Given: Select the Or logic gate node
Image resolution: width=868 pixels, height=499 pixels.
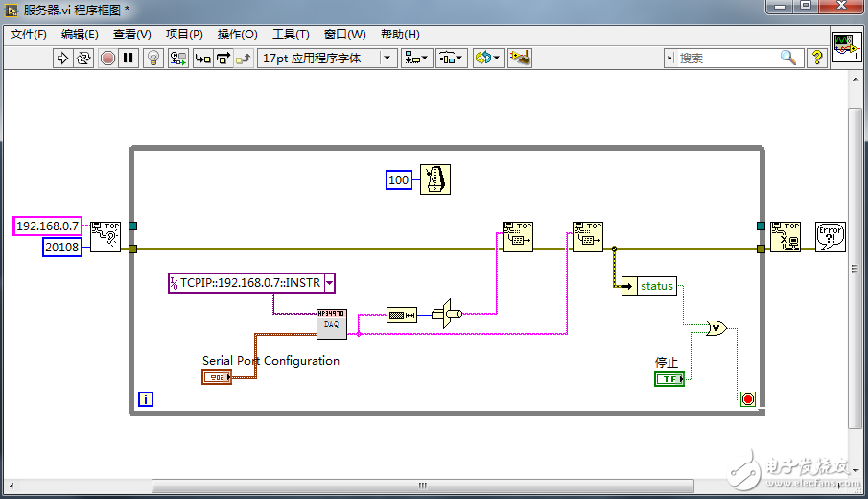Looking at the screenshot, I should (x=716, y=328).
